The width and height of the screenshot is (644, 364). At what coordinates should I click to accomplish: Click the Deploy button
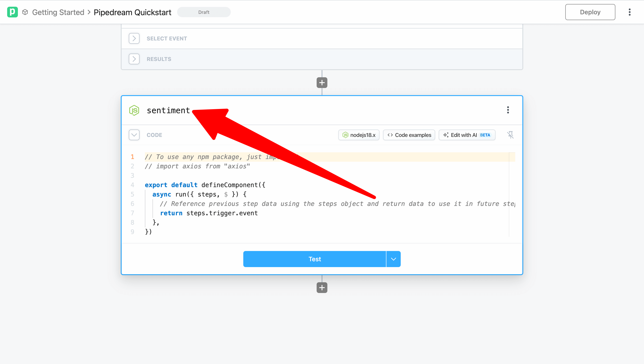click(x=590, y=12)
